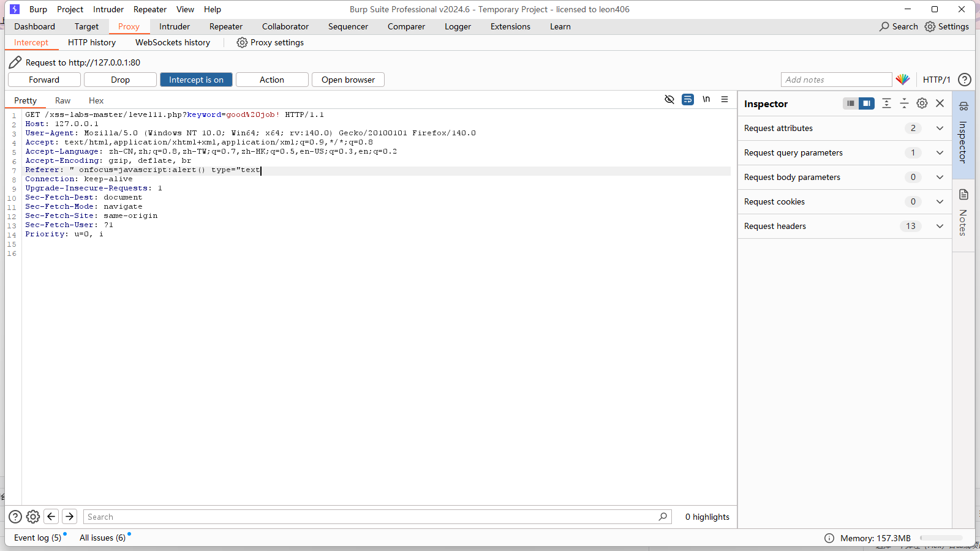Expand all Inspector sections icon
The width and height of the screenshot is (980, 551).
tap(886, 103)
